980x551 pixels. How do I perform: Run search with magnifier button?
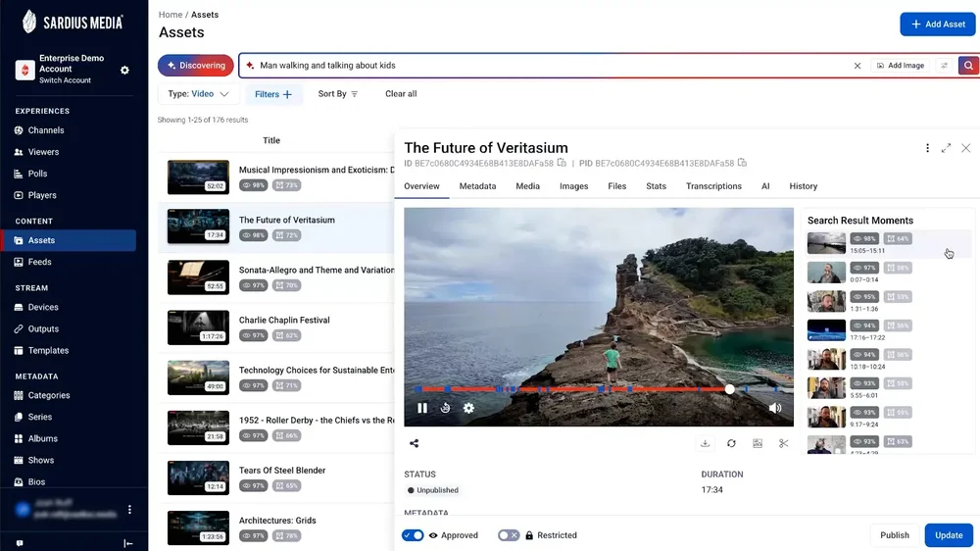968,66
